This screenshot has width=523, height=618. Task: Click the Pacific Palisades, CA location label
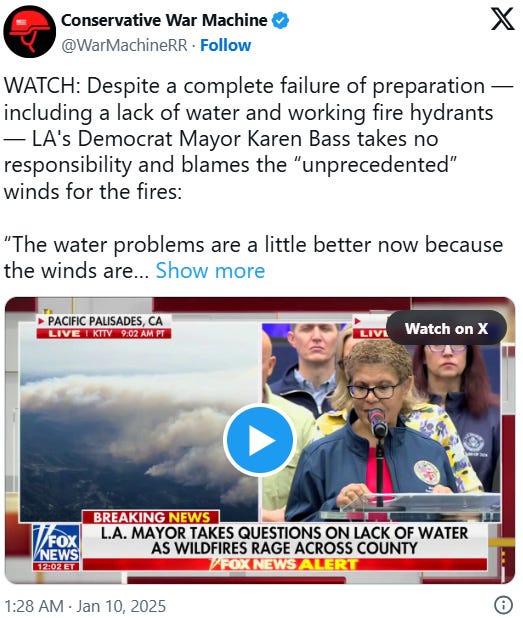(x=104, y=321)
